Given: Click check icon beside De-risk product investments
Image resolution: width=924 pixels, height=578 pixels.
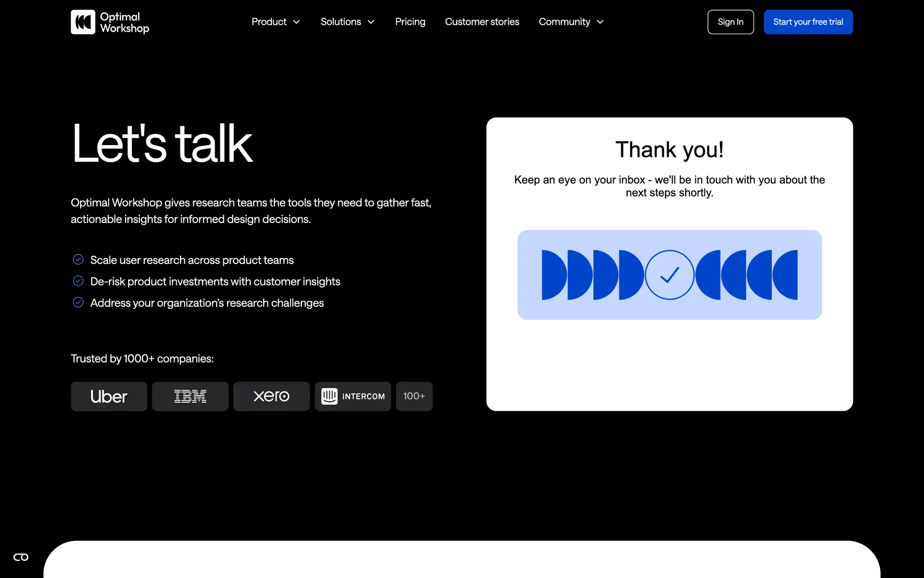Looking at the screenshot, I should [x=78, y=281].
